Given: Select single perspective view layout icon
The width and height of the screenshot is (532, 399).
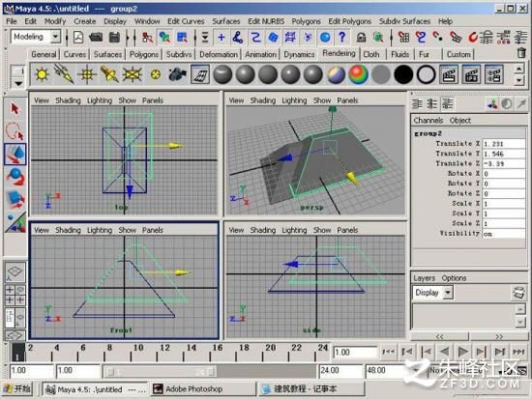Looking at the screenshot, I should (15, 271).
